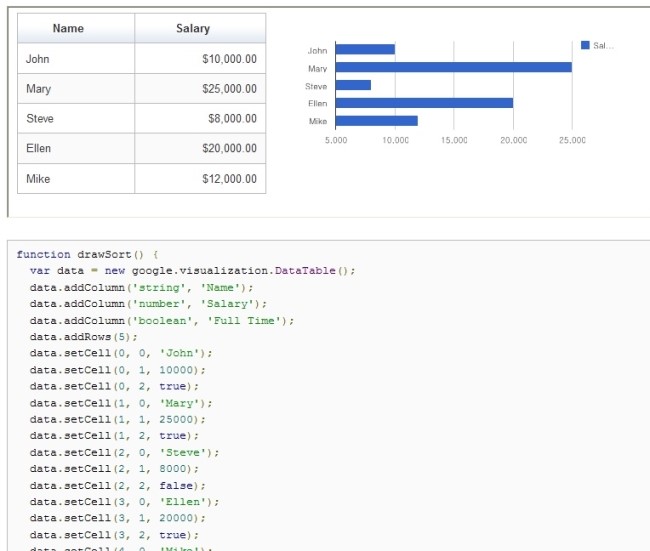Viewport: 650px width, 551px height.
Task: Select the Mary row name cell
Action: (x=76, y=89)
